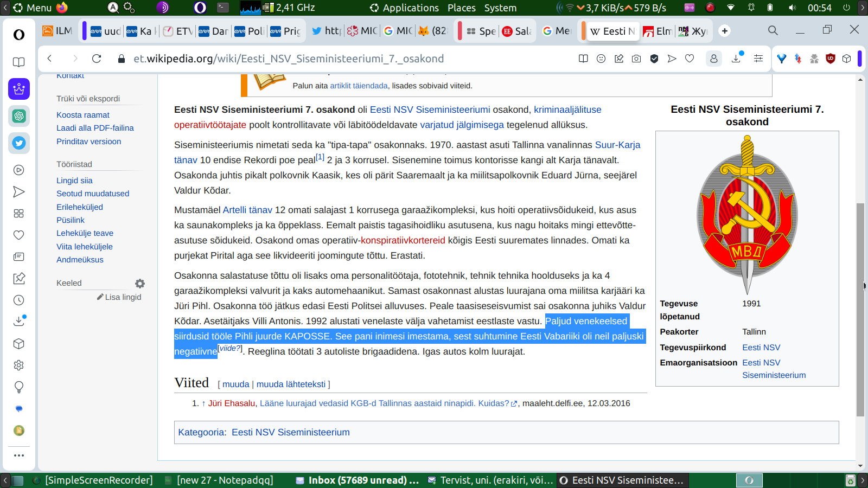Launch Firefox from the top panel

pyautogui.click(x=62, y=8)
